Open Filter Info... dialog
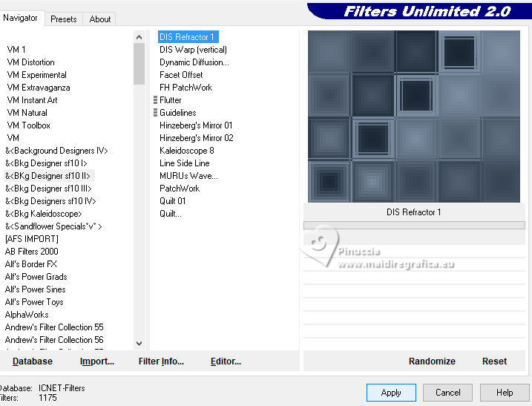 (x=161, y=361)
